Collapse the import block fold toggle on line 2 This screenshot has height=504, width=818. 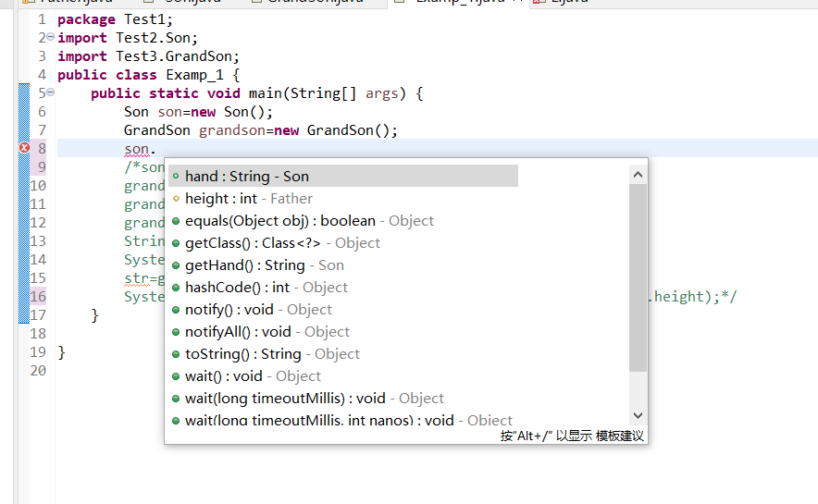(51, 37)
